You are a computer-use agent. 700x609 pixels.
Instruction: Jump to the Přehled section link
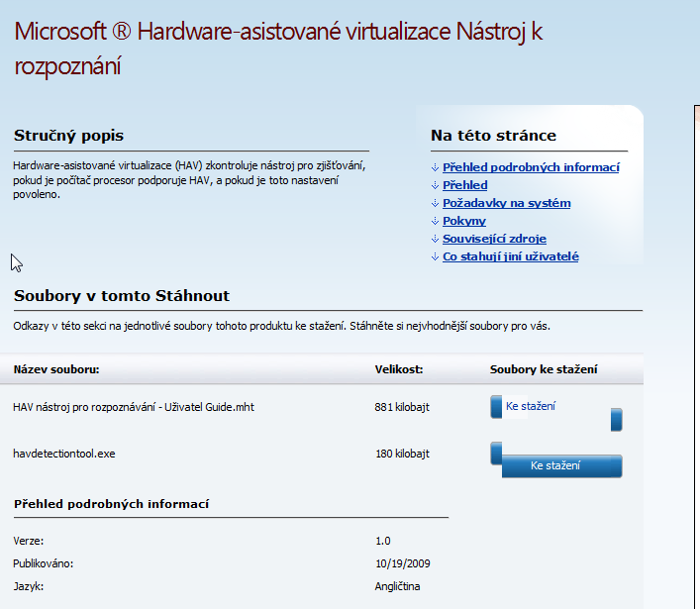tap(464, 185)
